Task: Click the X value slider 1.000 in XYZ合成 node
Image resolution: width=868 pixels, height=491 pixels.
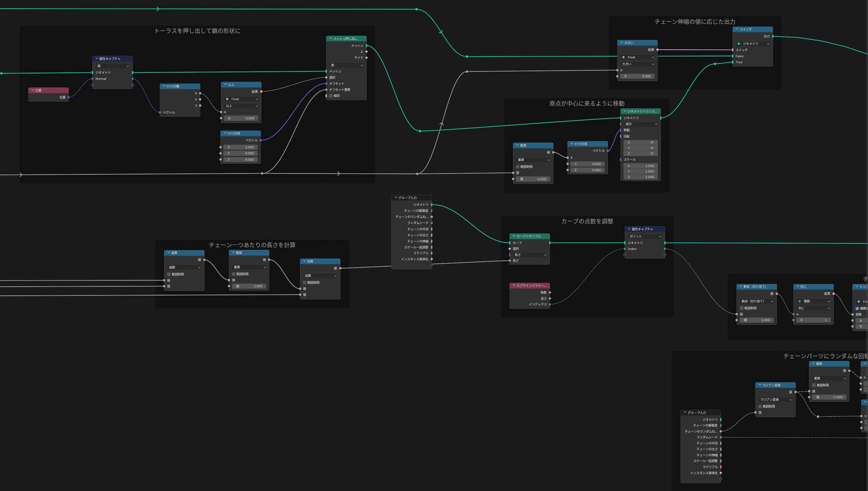Action: pyautogui.click(x=241, y=147)
